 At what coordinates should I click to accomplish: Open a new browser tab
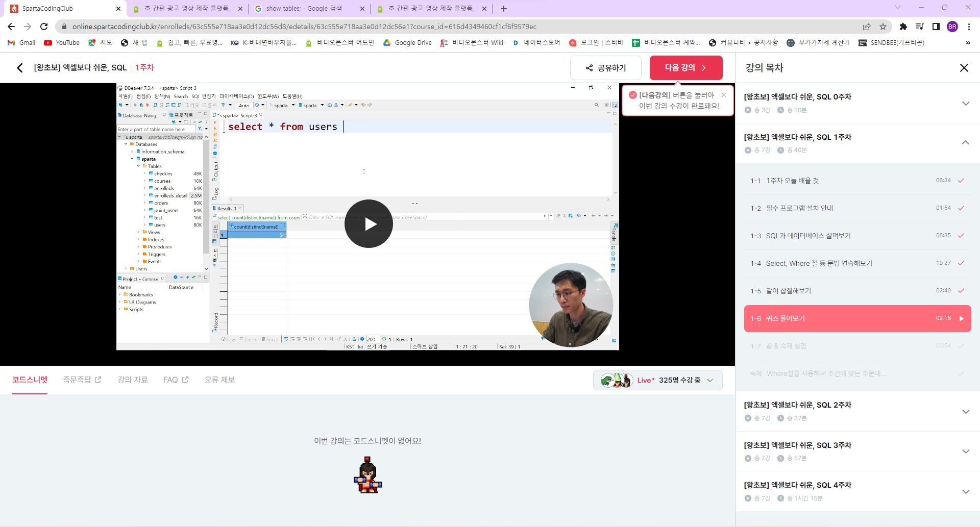(504, 9)
